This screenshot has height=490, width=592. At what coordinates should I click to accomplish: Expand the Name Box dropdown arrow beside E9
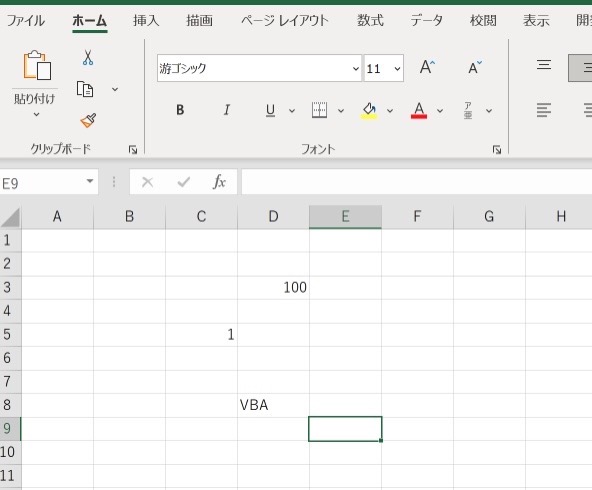[x=90, y=181]
